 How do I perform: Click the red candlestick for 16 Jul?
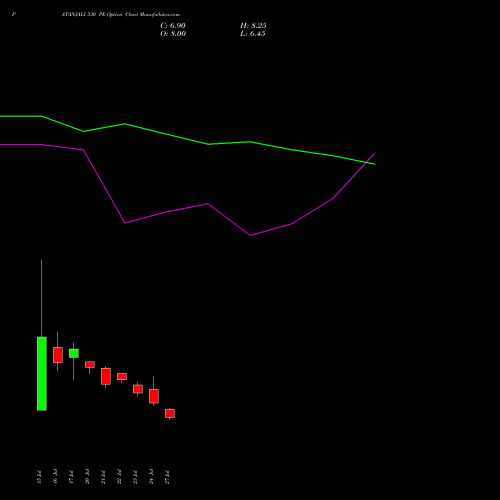pyautogui.click(x=58, y=355)
